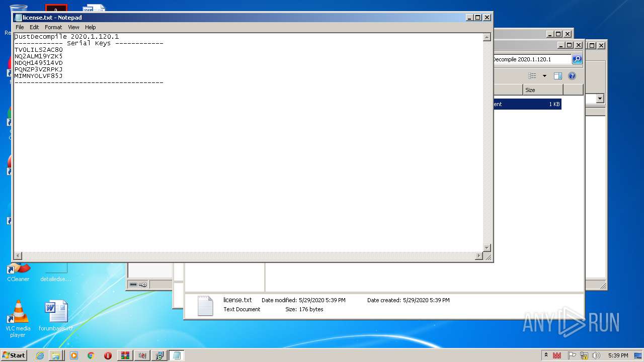Screen dimensions: 644x362
Task: Click the serial key PQNZP3VZRPKJ line
Action: coord(39,69)
